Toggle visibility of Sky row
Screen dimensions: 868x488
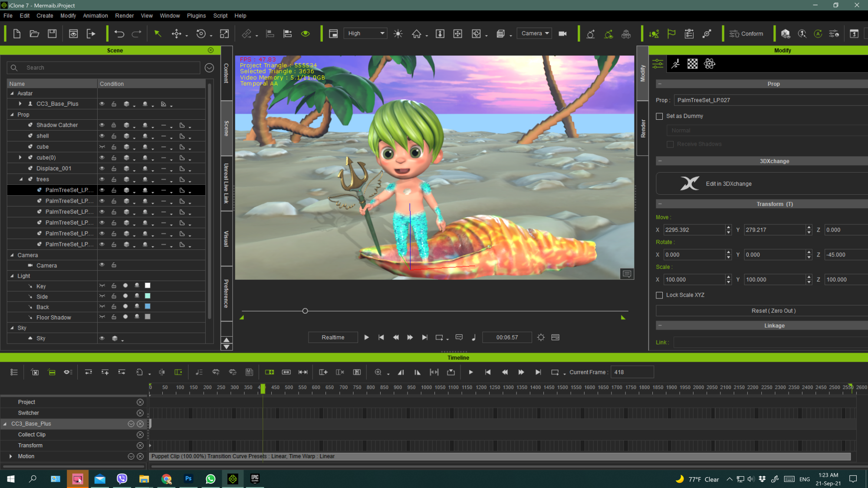tap(102, 338)
